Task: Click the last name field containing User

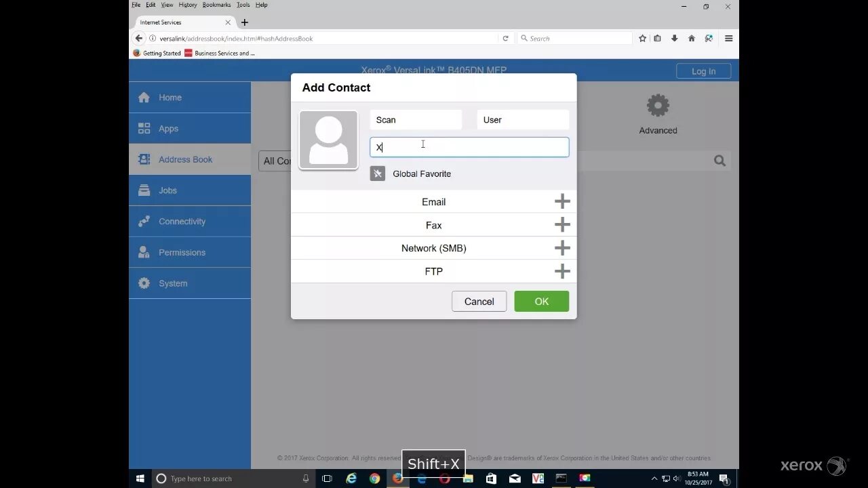Action: [x=523, y=120]
